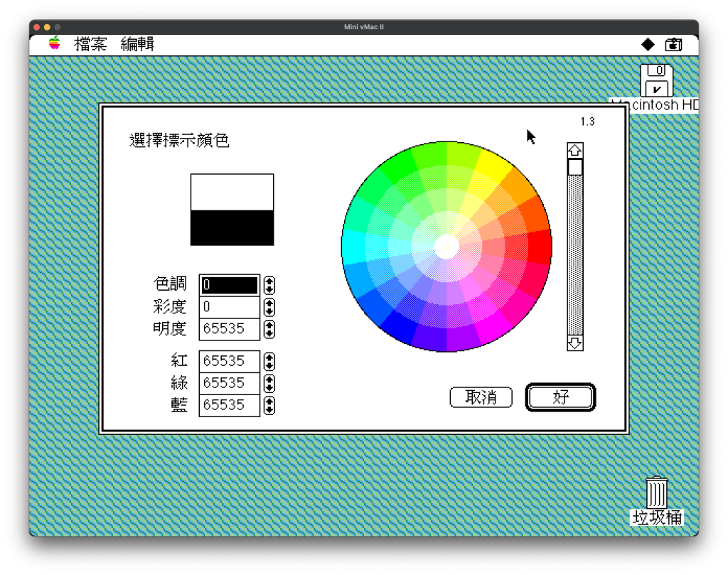The width and height of the screenshot is (728, 575).
Task: Click the stepper arrows for 色調 (hue)
Action: tap(269, 285)
